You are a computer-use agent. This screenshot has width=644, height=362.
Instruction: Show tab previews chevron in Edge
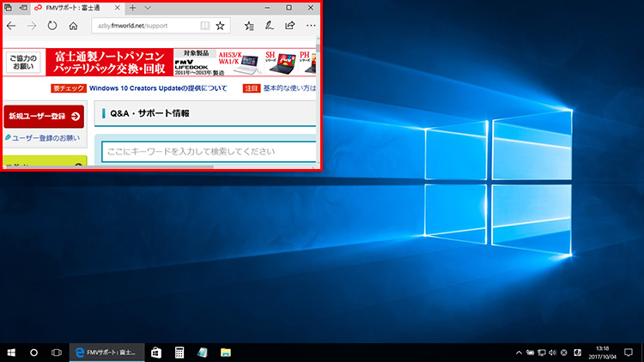tap(148, 7)
